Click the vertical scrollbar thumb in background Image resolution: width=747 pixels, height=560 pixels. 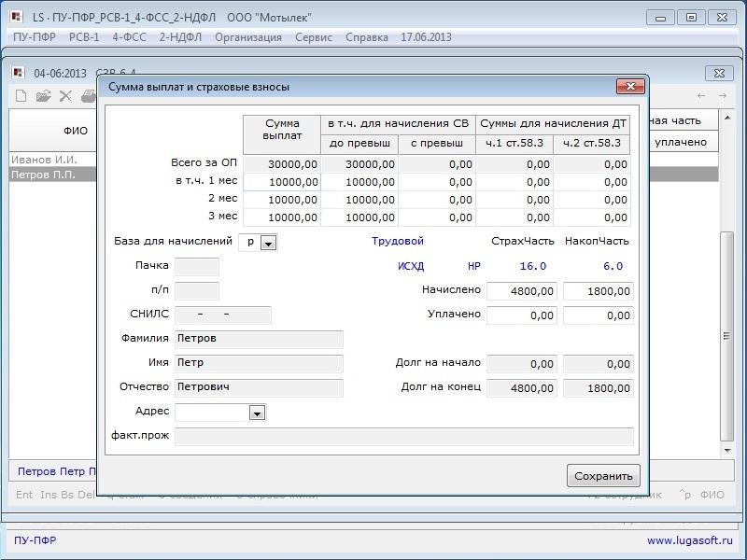(727, 336)
